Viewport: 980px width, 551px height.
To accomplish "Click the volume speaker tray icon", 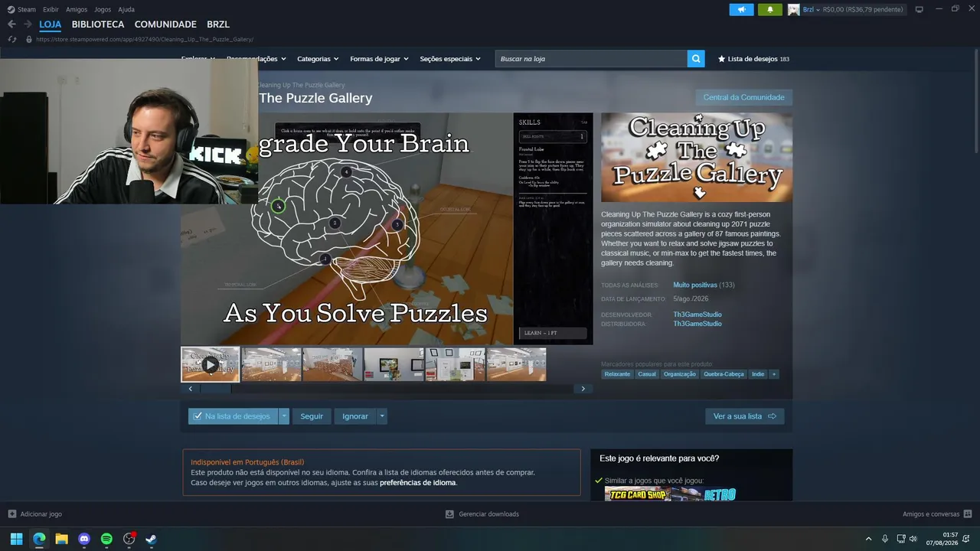I will [x=913, y=539].
